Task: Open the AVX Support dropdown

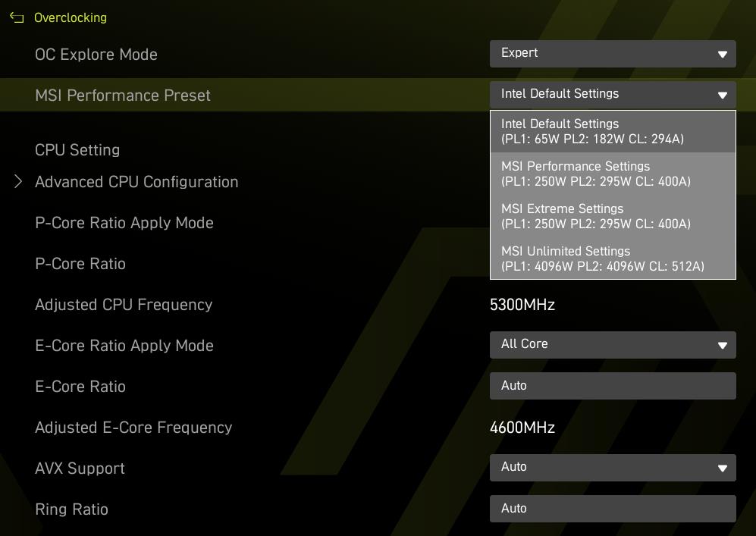Action: (613, 468)
